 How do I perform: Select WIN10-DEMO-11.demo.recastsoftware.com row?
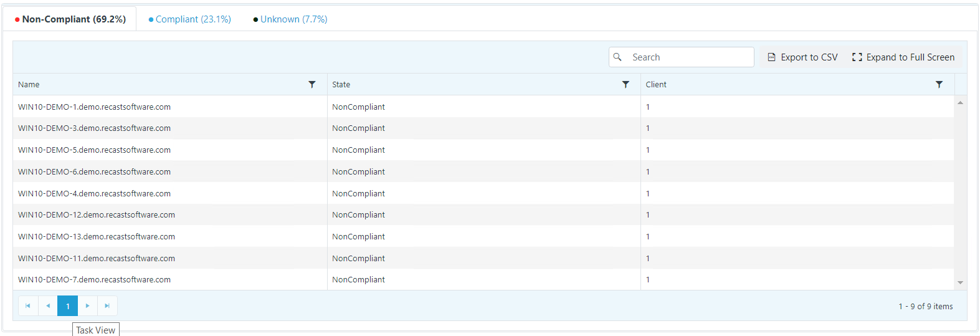(483, 258)
